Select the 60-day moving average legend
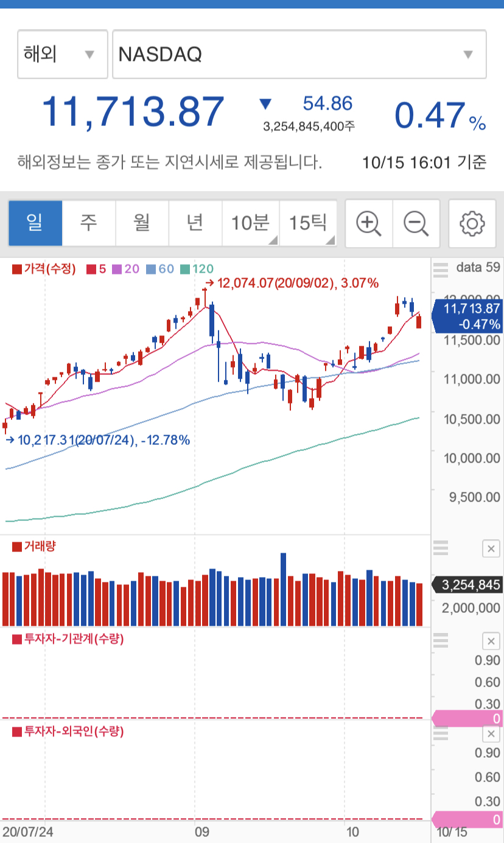Viewport: 504px width, 843px height. coord(159,268)
